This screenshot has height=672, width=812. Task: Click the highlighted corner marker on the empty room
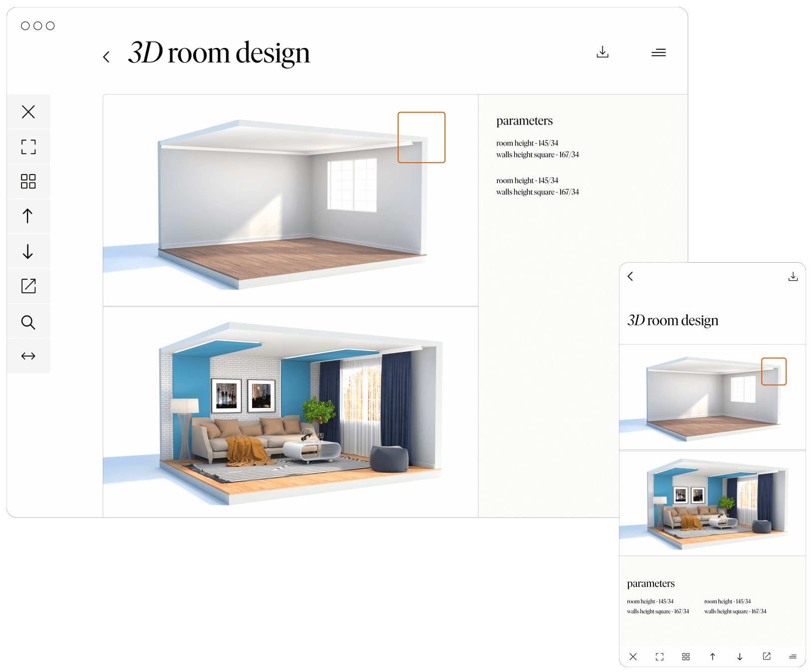coord(421,137)
